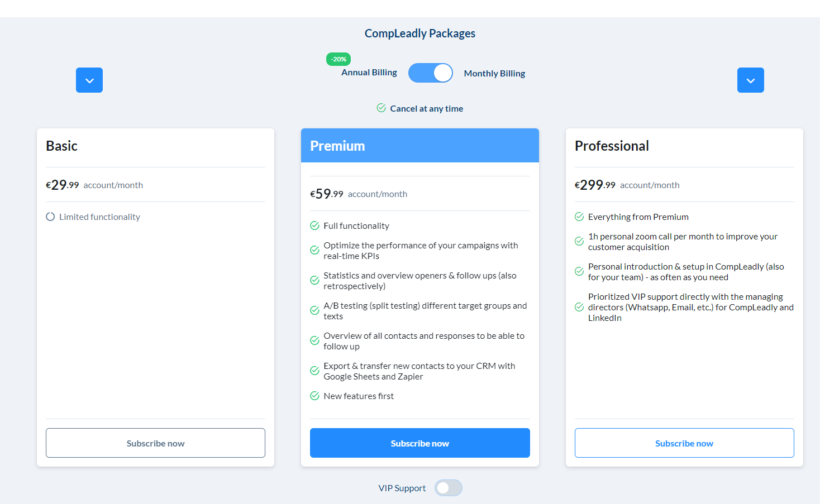
Task: Click the checkmark beside Everything from Premium
Action: [x=579, y=217]
